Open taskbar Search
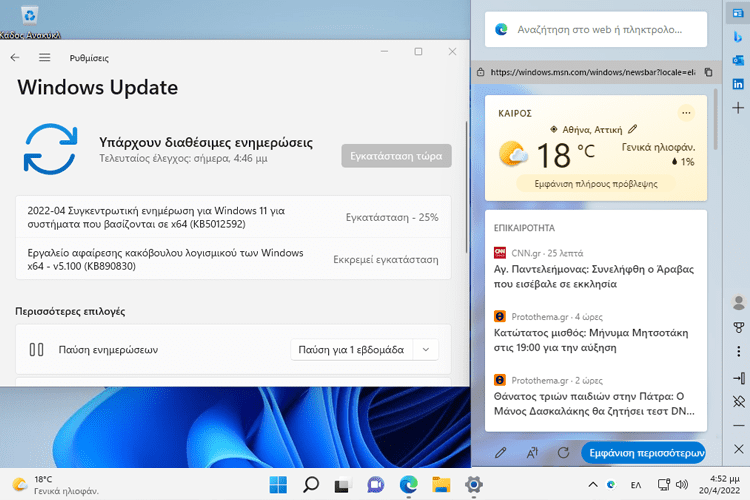Viewport: 750px width, 500px height. tap(311, 485)
